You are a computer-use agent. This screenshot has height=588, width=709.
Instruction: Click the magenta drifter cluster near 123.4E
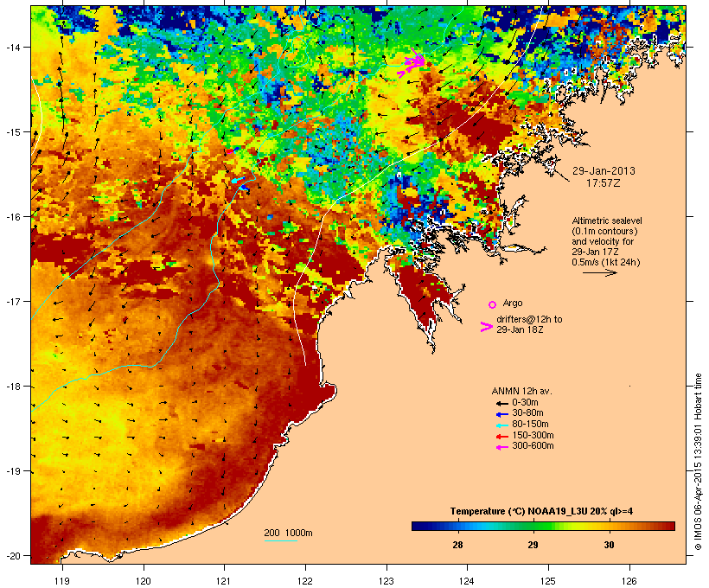pyautogui.click(x=412, y=62)
